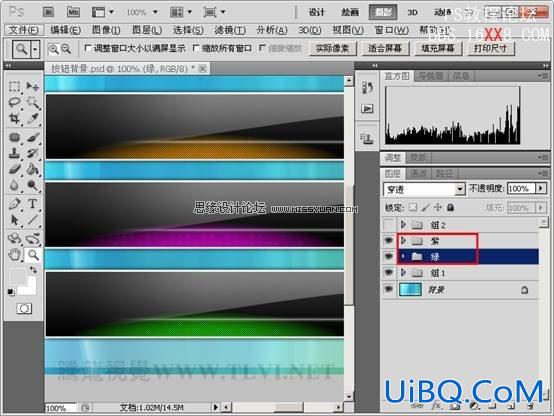Select the Move tool

click(33, 86)
